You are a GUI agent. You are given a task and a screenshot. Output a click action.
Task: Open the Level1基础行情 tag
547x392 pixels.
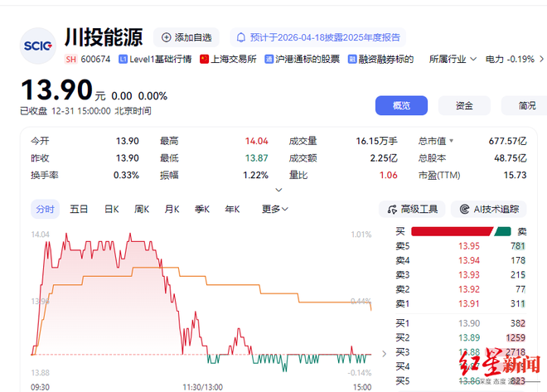[156, 60]
